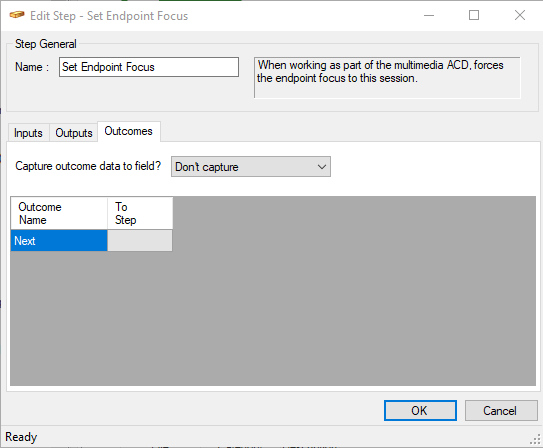Click the Edit Step window title icon
This screenshot has height=448, width=543.
pos(17,15)
